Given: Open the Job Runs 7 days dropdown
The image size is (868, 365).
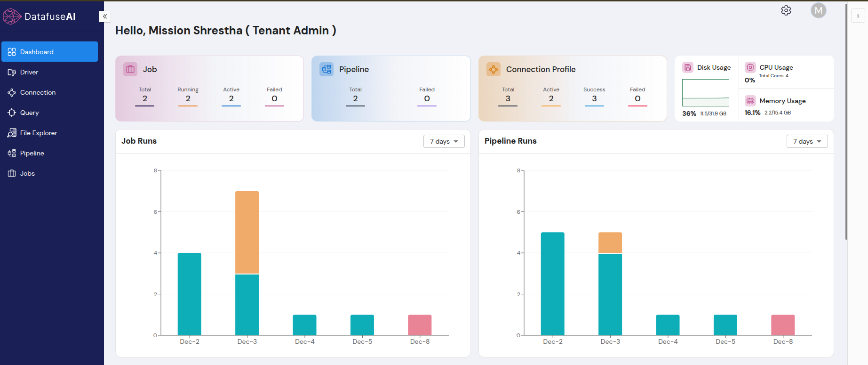Looking at the screenshot, I should pos(444,141).
